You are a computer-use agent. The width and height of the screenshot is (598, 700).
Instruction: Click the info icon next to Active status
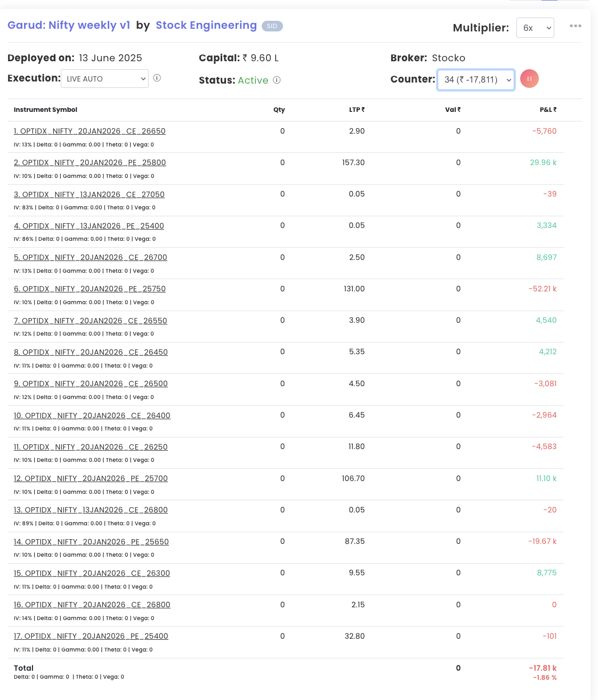[277, 80]
